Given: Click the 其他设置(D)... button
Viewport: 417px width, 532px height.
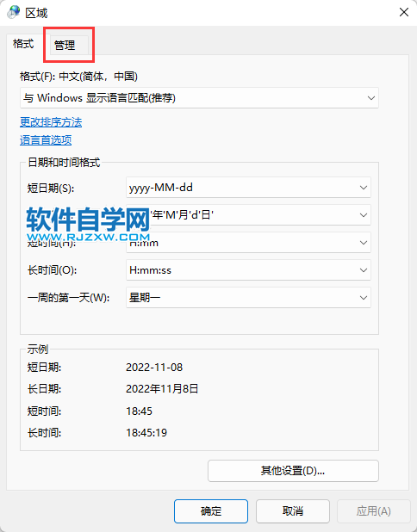Looking at the screenshot, I should [x=293, y=471].
